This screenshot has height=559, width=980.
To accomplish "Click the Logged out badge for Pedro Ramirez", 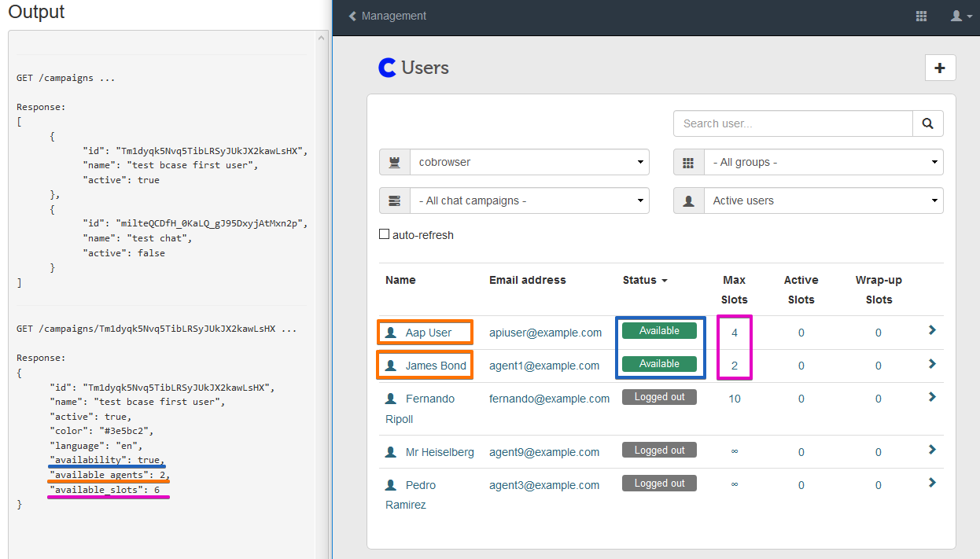I will pos(659,483).
